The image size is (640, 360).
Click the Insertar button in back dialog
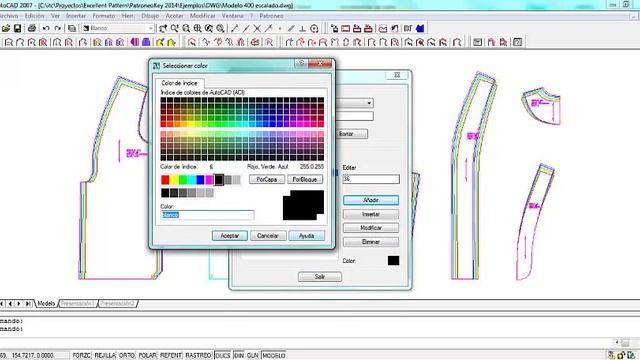371,214
